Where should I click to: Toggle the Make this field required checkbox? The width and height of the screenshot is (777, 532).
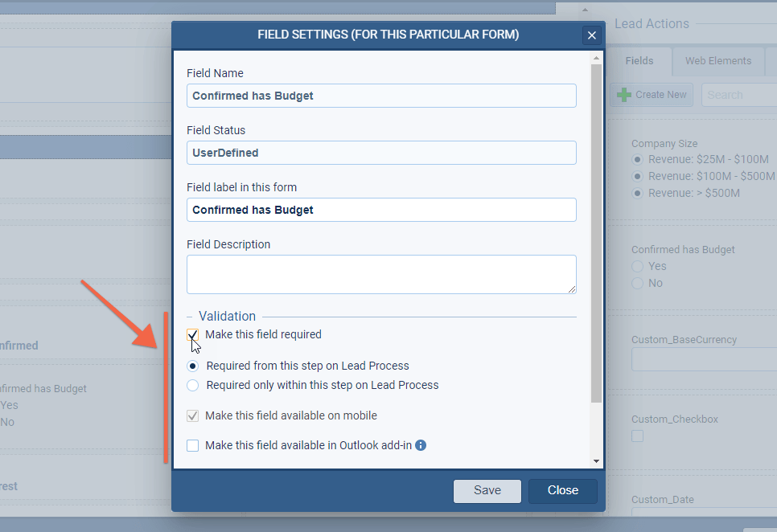(193, 334)
